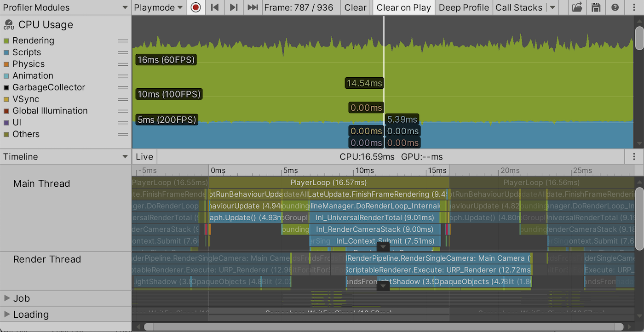Select the PlayerLoop (16.57ms) sample

coord(328,183)
